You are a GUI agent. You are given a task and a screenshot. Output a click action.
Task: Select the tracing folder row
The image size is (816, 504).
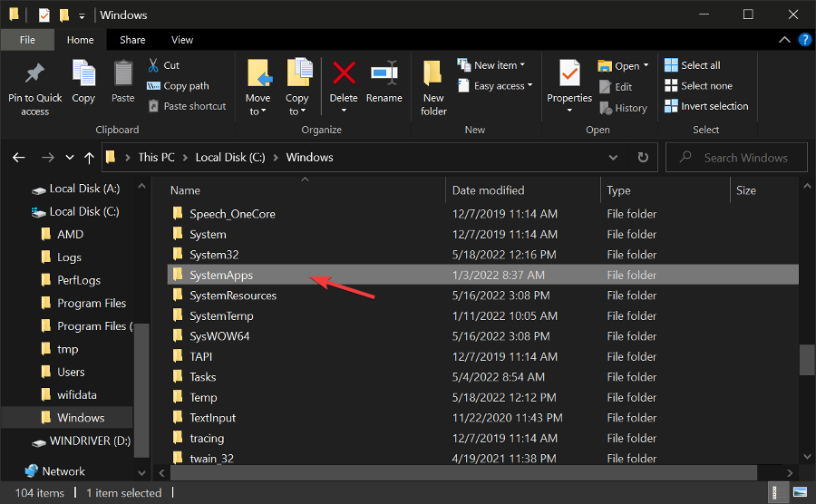(x=482, y=438)
